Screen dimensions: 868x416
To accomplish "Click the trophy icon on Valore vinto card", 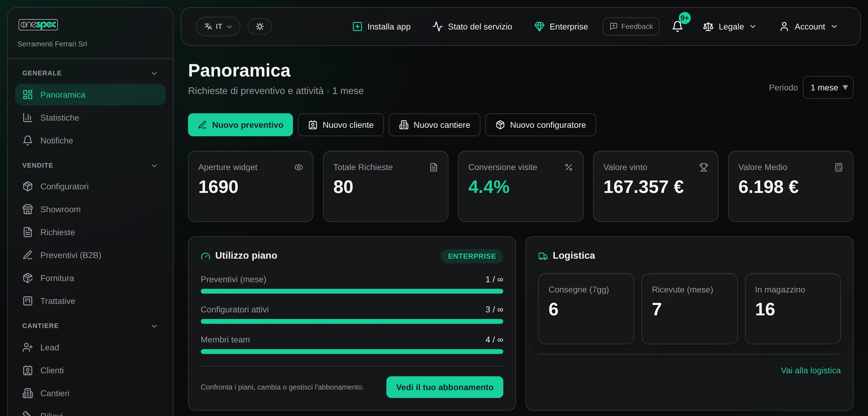I will pyautogui.click(x=704, y=167).
